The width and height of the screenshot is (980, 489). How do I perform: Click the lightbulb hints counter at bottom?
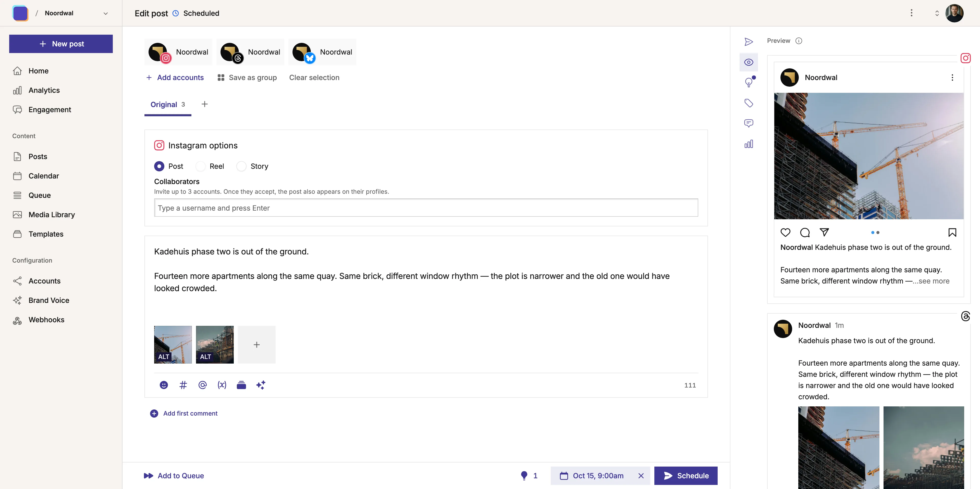(529, 476)
